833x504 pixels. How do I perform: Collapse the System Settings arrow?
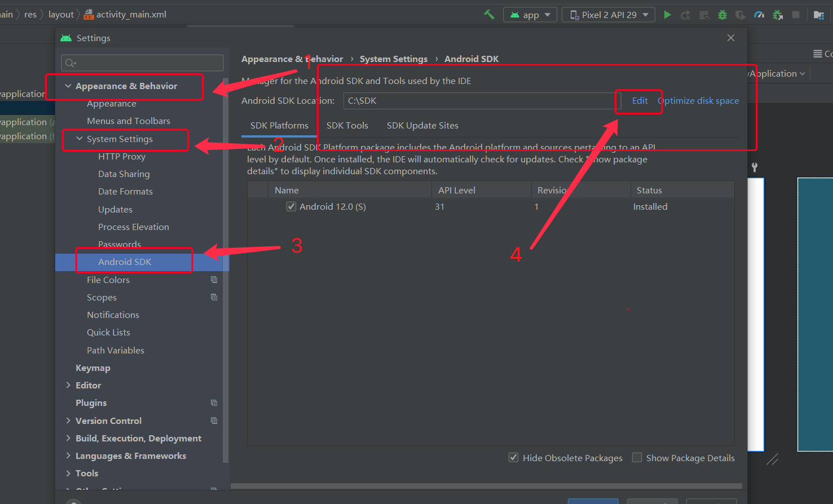click(80, 139)
